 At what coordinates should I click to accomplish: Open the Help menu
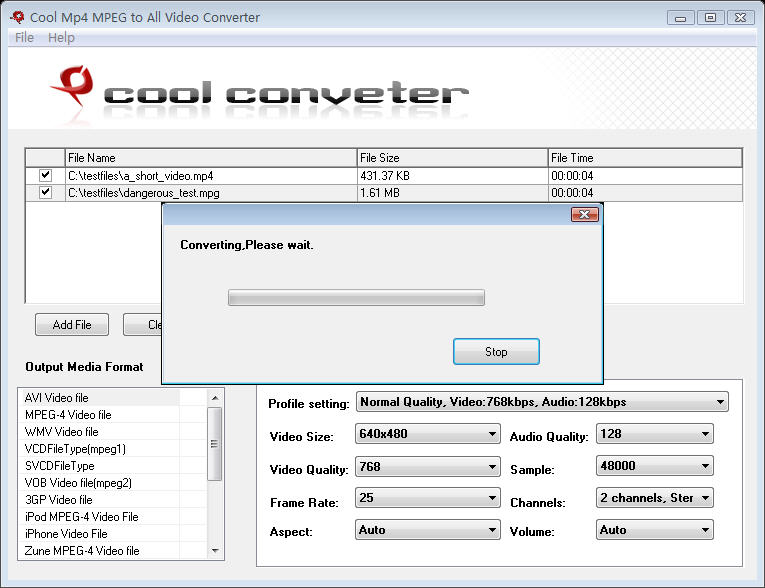[x=61, y=38]
